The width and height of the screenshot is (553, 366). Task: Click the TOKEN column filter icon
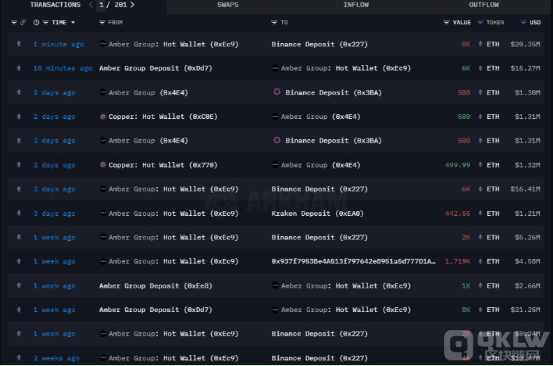[x=480, y=23]
